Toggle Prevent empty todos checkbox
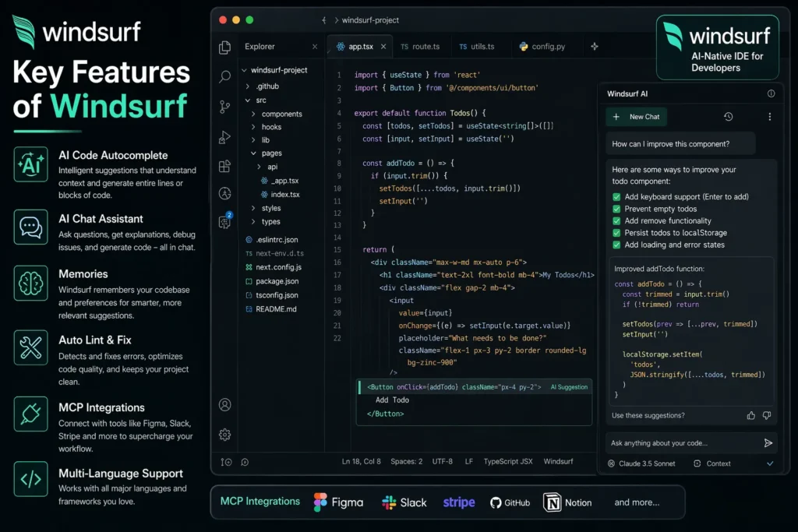This screenshot has height=532, width=798. (x=616, y=209)
